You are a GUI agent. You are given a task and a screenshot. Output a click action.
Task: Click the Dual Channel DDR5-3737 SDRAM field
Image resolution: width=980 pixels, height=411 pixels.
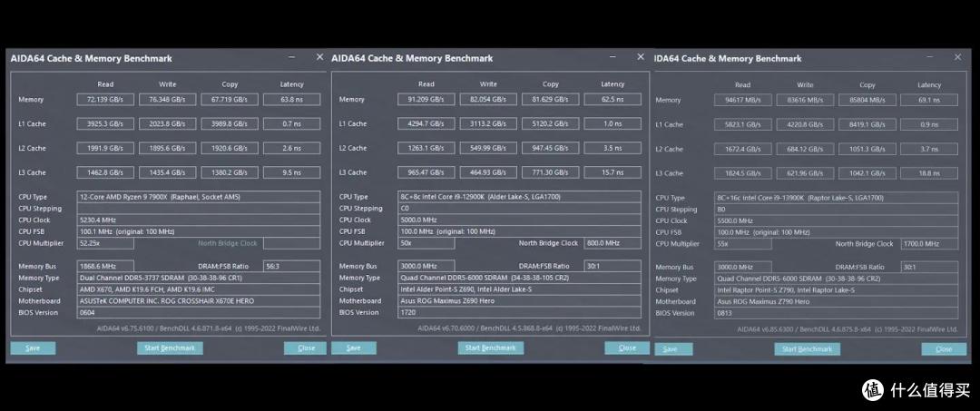[199, 278]
